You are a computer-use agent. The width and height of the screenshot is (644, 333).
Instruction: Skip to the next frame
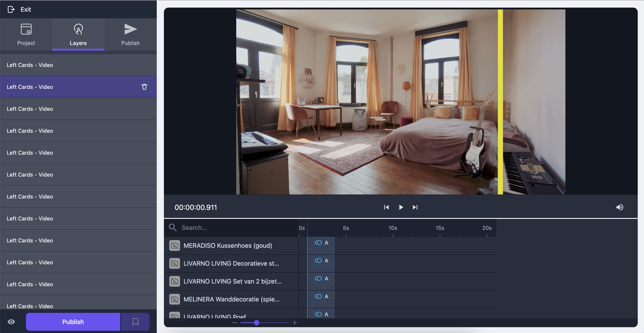click(415, 207)
